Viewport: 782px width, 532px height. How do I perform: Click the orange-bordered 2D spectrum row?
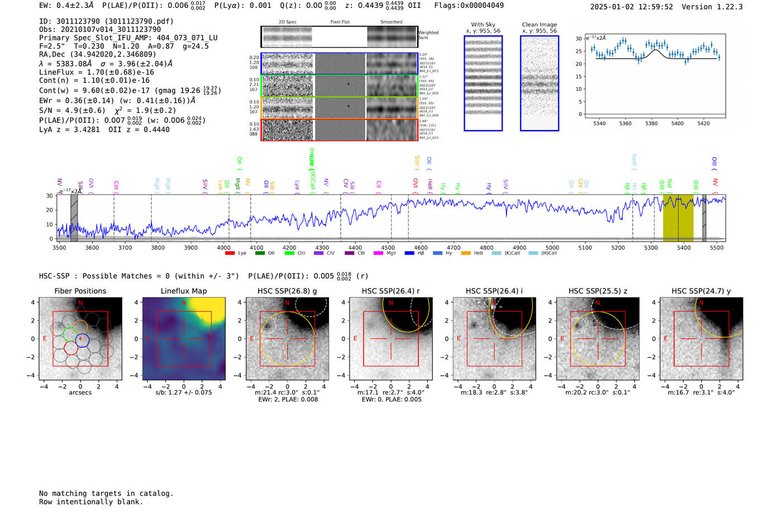click(x=339, y=108)
